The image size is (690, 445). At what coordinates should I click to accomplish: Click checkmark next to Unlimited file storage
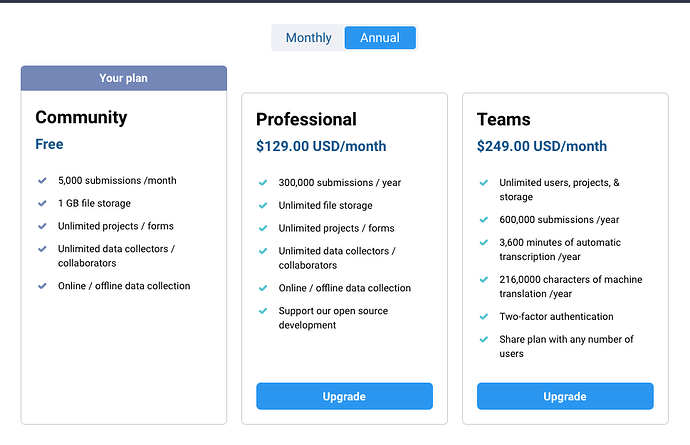[x=263, y=205]
